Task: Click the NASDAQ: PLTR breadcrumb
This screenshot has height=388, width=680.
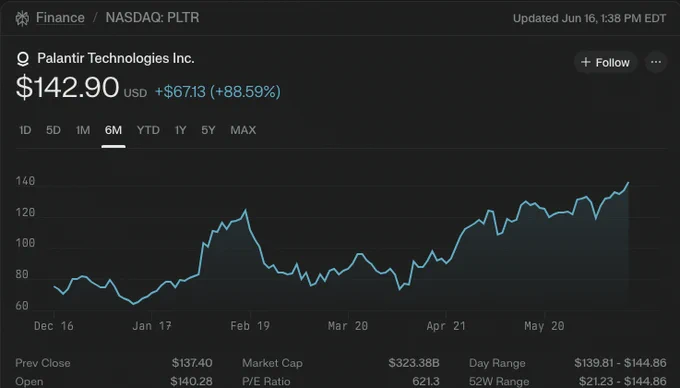Action: [x=152, y=18]
